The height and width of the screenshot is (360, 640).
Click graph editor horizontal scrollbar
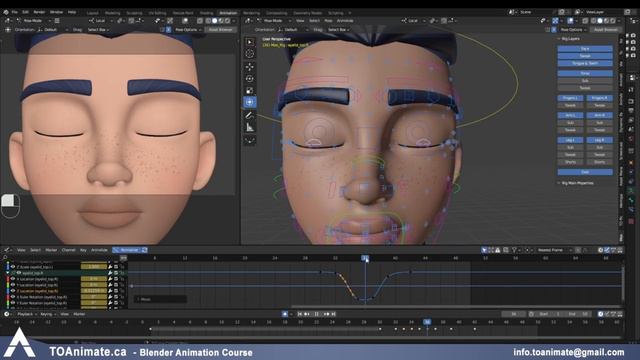[x=455, y=306]
